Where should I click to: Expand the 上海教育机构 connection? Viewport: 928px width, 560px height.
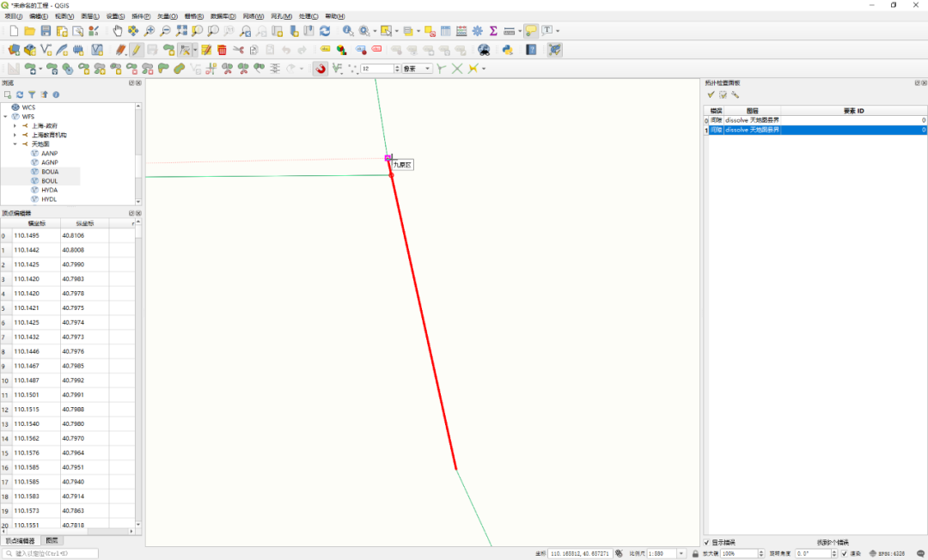pos(15,135)
